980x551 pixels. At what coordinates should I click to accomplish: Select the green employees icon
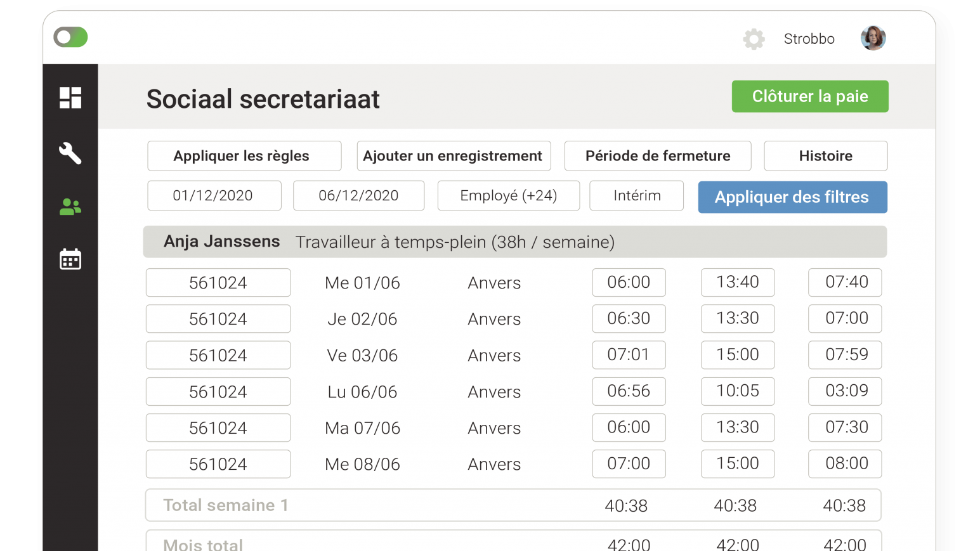tap(70, 207)
